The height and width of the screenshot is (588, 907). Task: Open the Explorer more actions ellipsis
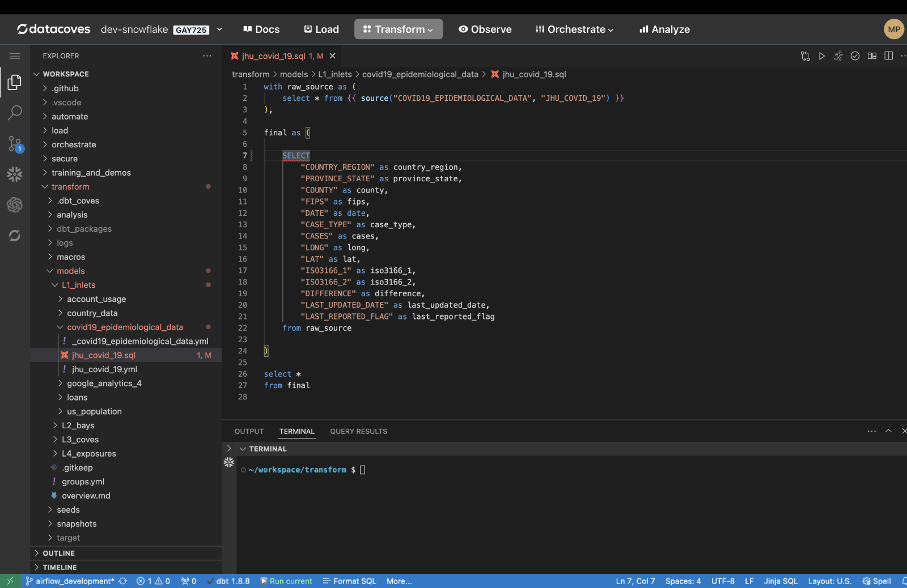(x=207, y=56)
